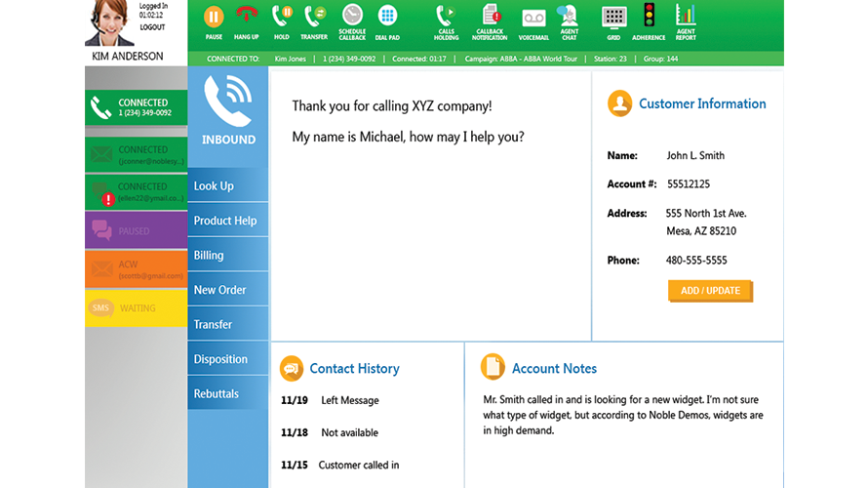Click the script greeting text
This screenshot has height=488, width=868.
click(x=408, y=121)
